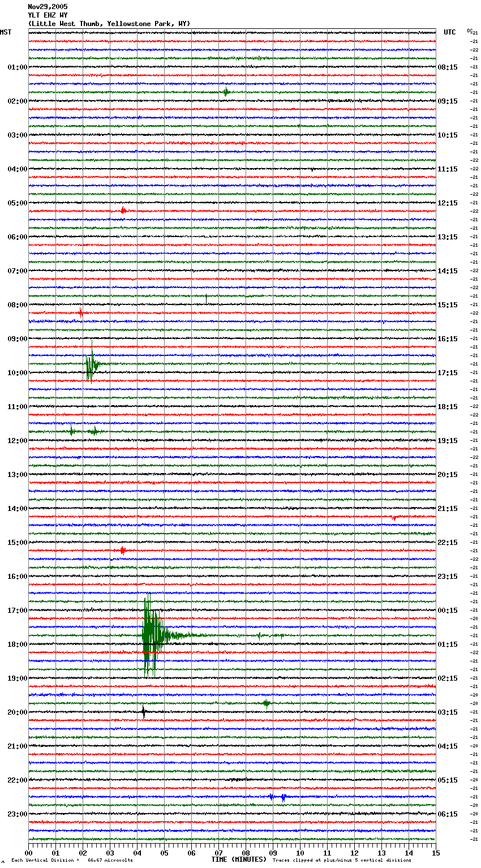481x868 pixels.
Task: Click the 17:15 UTC time label
Action: point(448,373)
